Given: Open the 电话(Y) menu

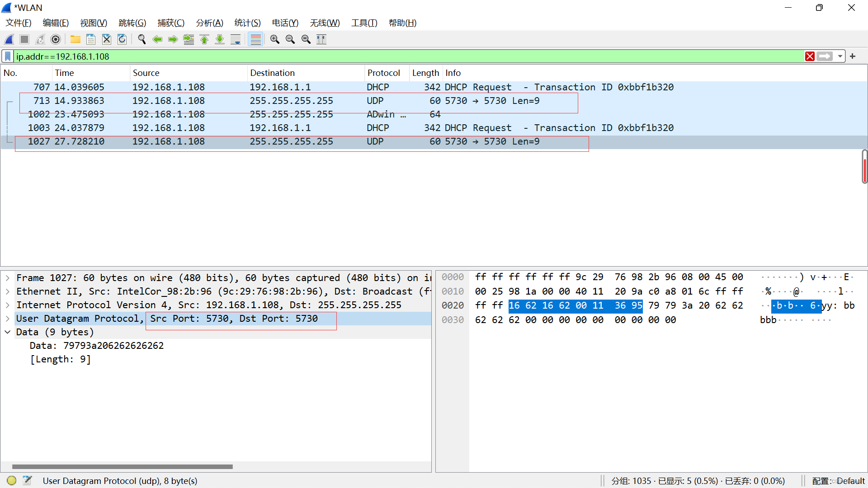Looking at the screenshot, I should [285, 23].
